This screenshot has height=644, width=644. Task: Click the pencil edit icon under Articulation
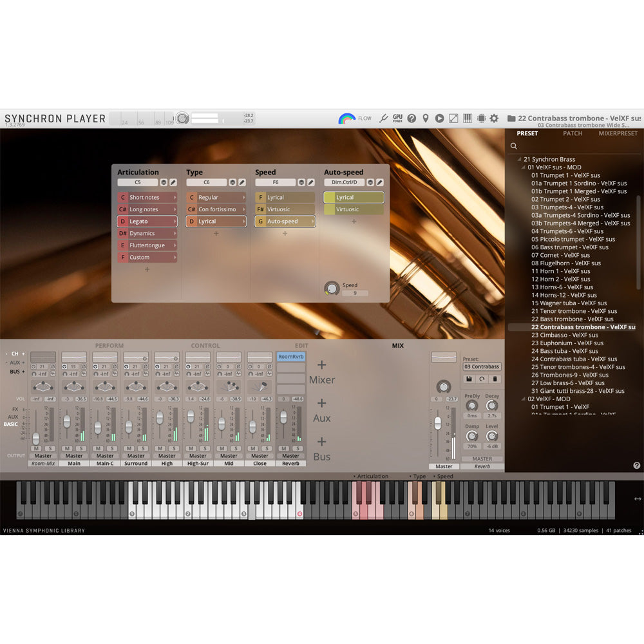(x=173, y=182)
